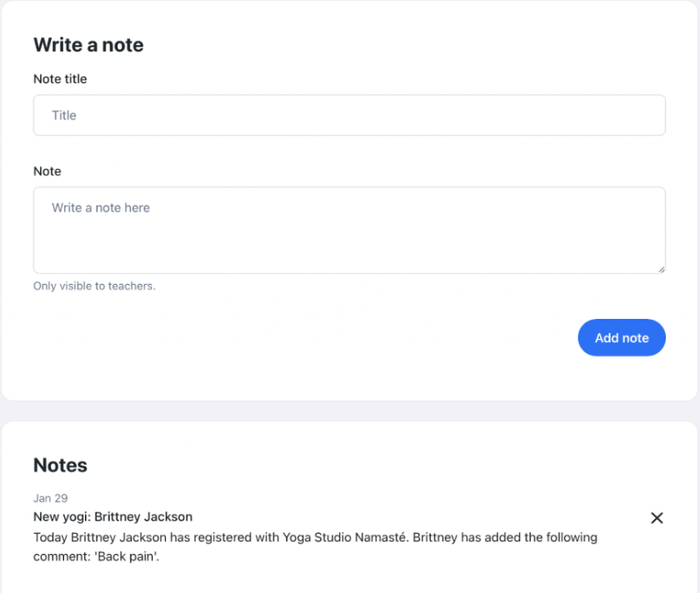The height and width of the screenshot is (593, 700).
Task: Click the "Notes" section heading
Action: pos(60,465)
